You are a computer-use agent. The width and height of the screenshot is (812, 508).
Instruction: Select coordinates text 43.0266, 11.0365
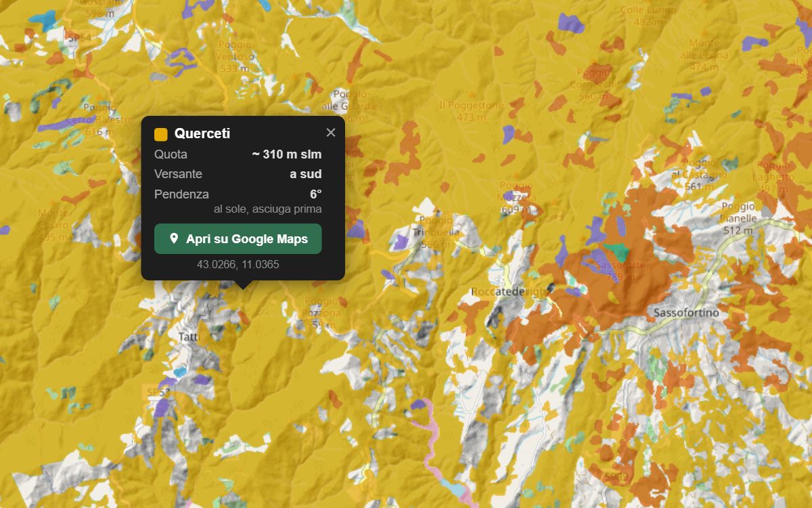[238, 264]
